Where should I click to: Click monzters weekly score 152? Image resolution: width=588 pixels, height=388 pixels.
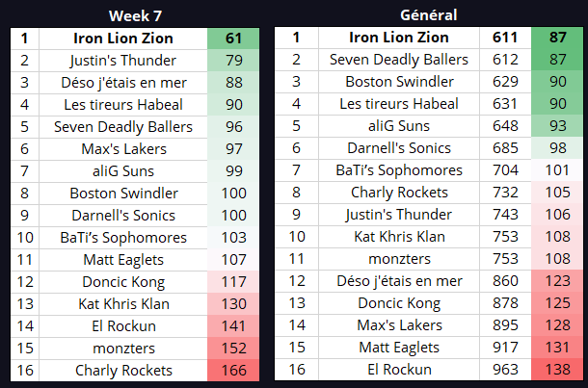[233, 349]
